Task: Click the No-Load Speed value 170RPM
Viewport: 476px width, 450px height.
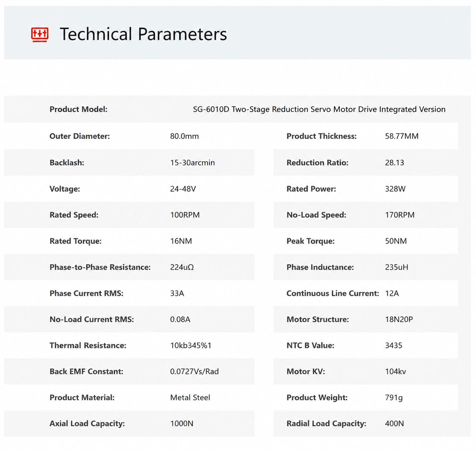Action: click(400, 215)
